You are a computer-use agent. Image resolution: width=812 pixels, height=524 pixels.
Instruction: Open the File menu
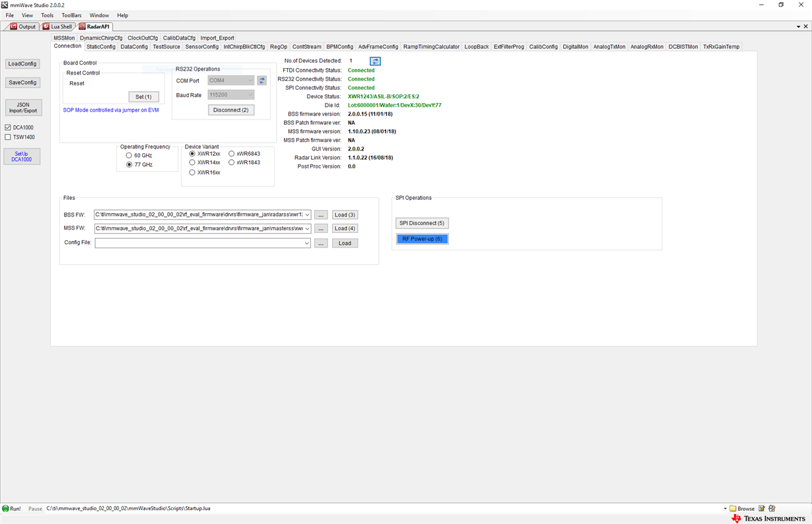point(10,15)
